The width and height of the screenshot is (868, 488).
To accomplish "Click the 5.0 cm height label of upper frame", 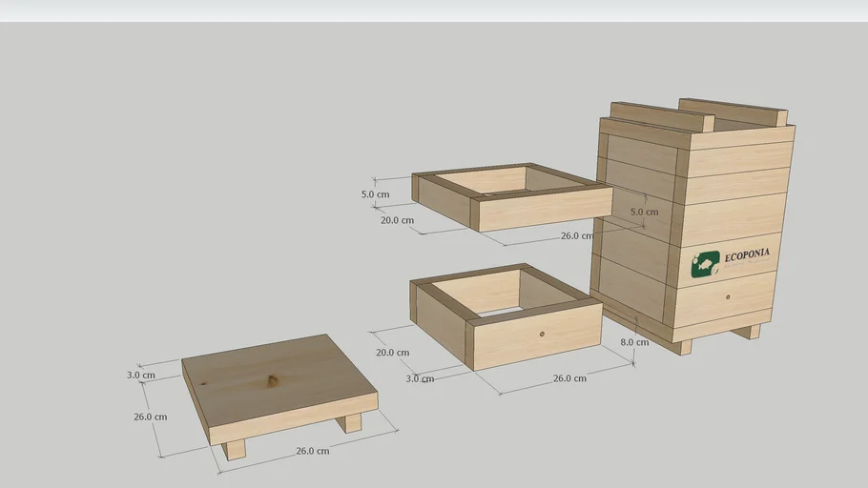I will point(375,194).
